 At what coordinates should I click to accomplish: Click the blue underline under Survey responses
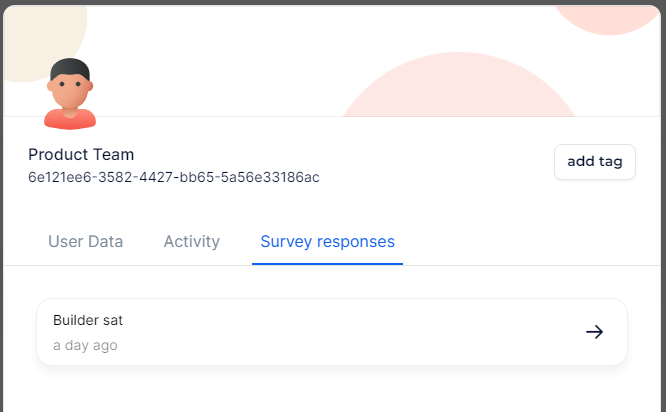327,264
